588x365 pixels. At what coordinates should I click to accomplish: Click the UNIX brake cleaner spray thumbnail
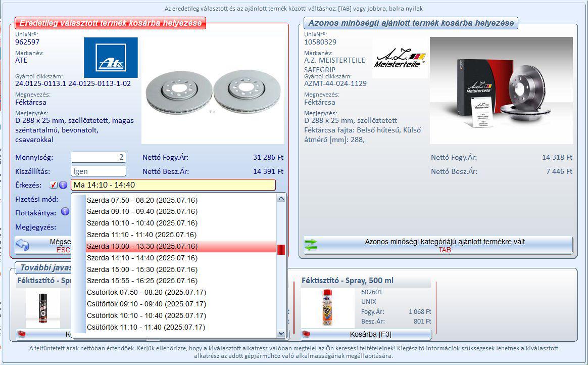click(x=327, y=309)
